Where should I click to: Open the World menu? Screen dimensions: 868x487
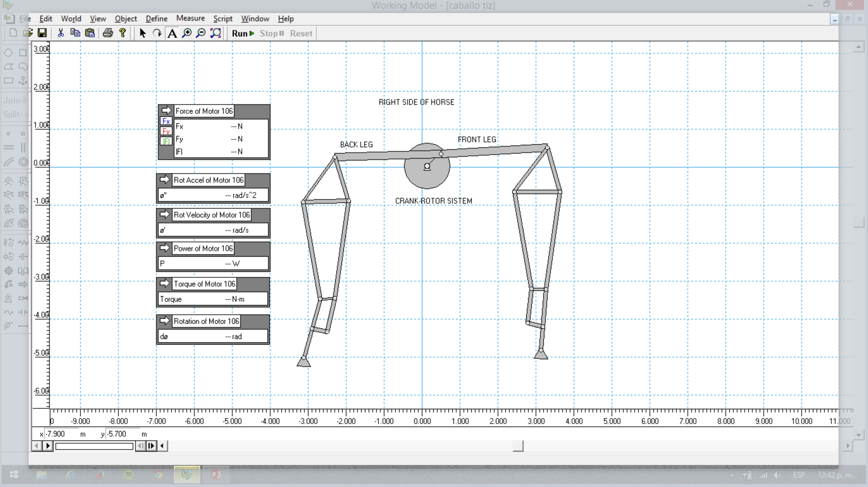click(71, 19)
